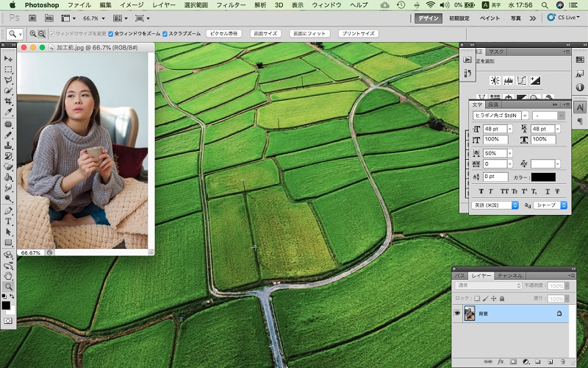Select the Rectangle shape tool
This screenshot has height=368, width=588.
coord(8,243)
